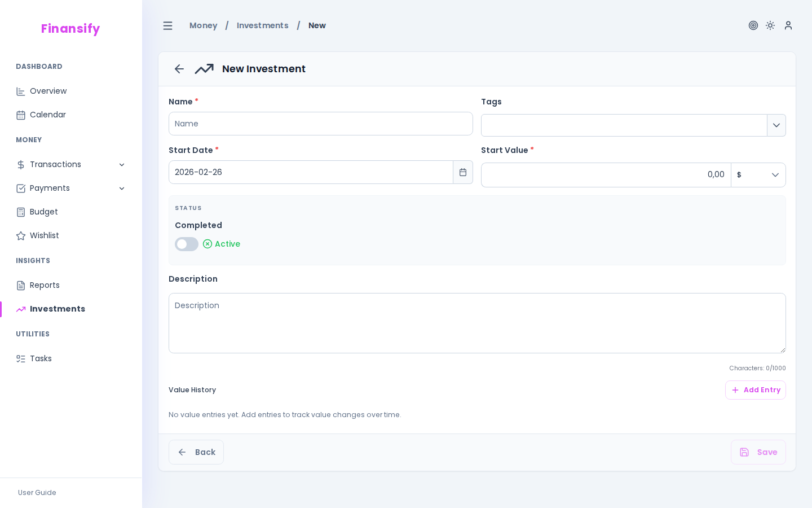Open Tasks from the Utilities section
Image resolution: width=812 pixels, height=508 pixels.
pos(41,358)
